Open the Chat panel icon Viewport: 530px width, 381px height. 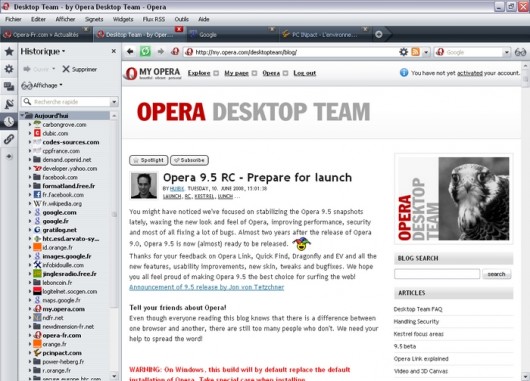click(9, 87)
